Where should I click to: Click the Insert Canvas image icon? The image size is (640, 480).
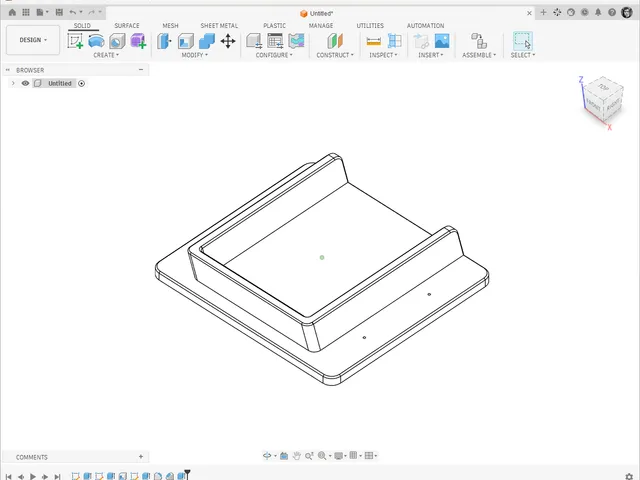(x=442, y=41)
